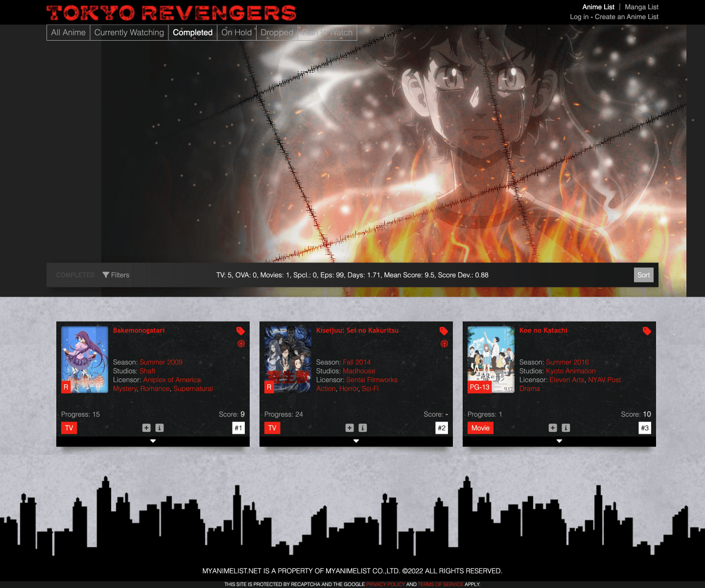
Task: Click the Koe no Katachi poster thumbnail
Action: (491, 359)
